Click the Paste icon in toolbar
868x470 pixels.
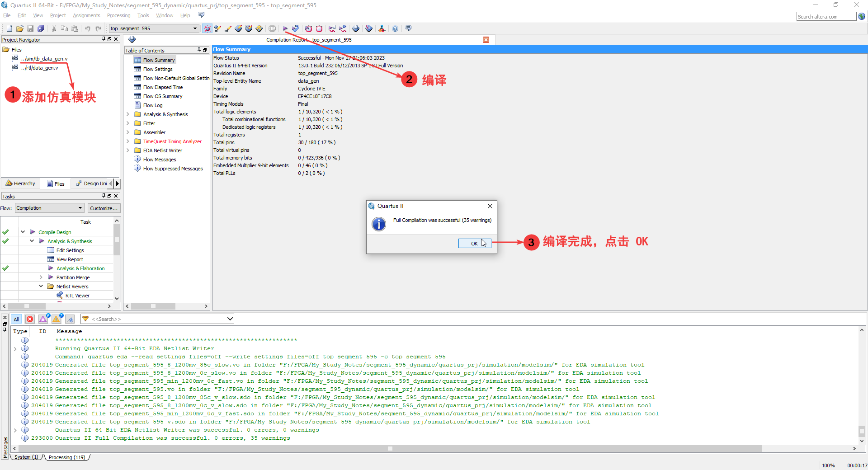pyautogui.click(x=75, y=28)
